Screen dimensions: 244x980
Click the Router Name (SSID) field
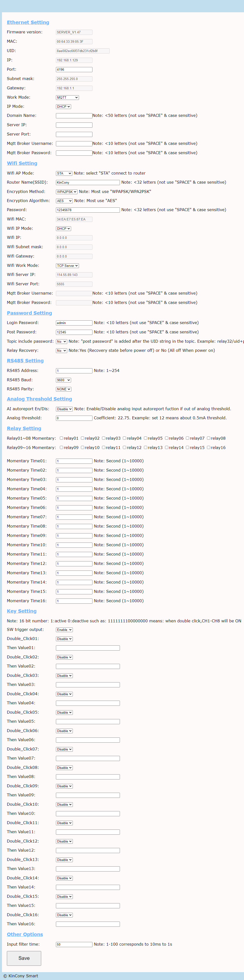pyautogui.click(x=88, y=182)
